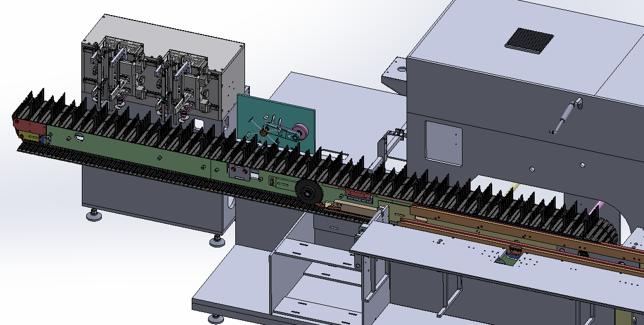
Task: Select the leveling foot under the bottom frame
Action: [x=216, y=318]
